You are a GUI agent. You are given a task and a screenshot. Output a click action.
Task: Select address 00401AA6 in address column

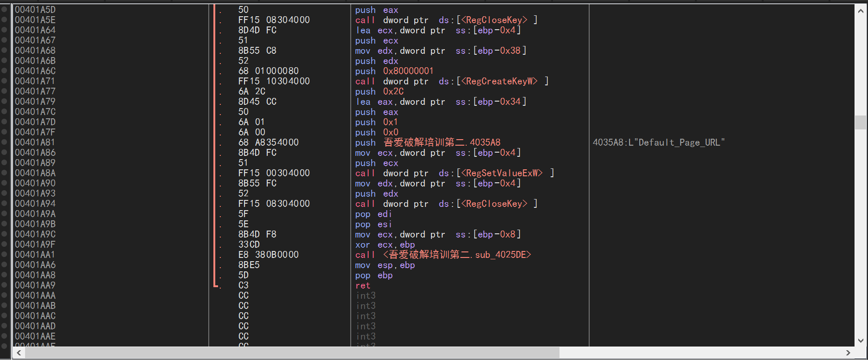35,265
